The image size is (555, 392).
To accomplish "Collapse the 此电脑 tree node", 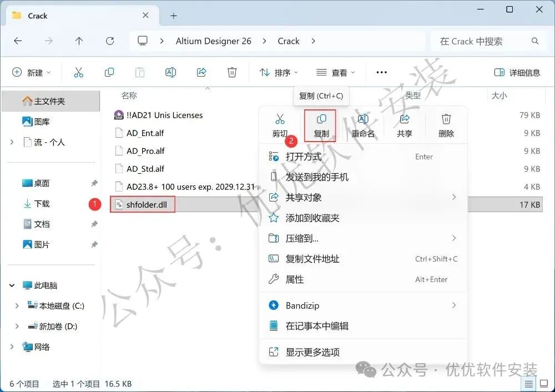I will coord(12,285).
